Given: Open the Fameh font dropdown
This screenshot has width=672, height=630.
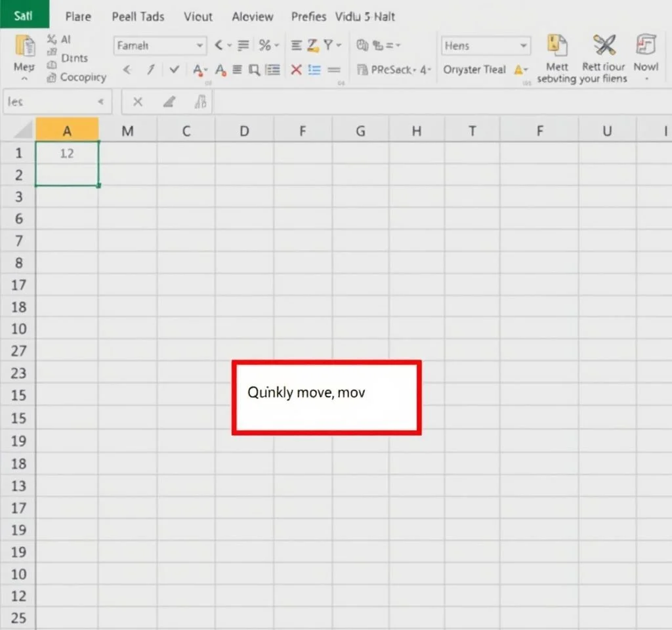Looking at the screenshot, I should click(x=160, y=45).
